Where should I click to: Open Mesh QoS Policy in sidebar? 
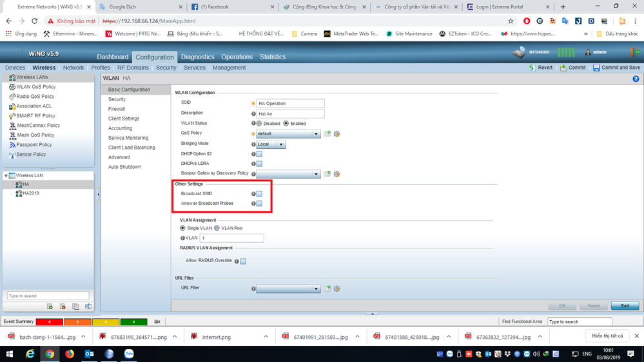[31, 135]
